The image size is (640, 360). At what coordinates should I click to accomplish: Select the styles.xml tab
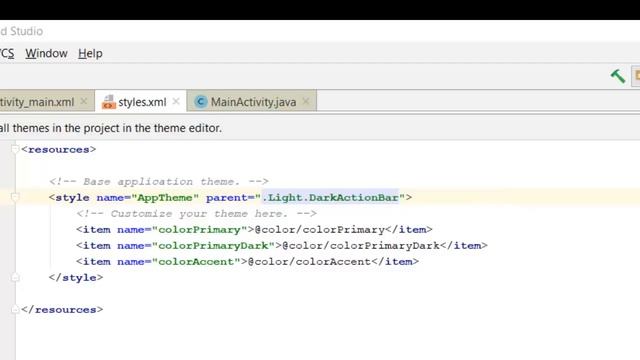click(x=142, y=102)
